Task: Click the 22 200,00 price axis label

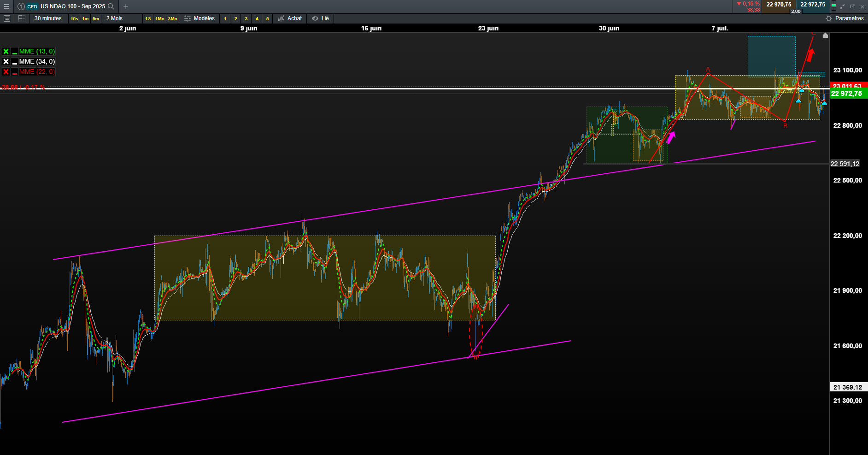Action: point(848,236)
